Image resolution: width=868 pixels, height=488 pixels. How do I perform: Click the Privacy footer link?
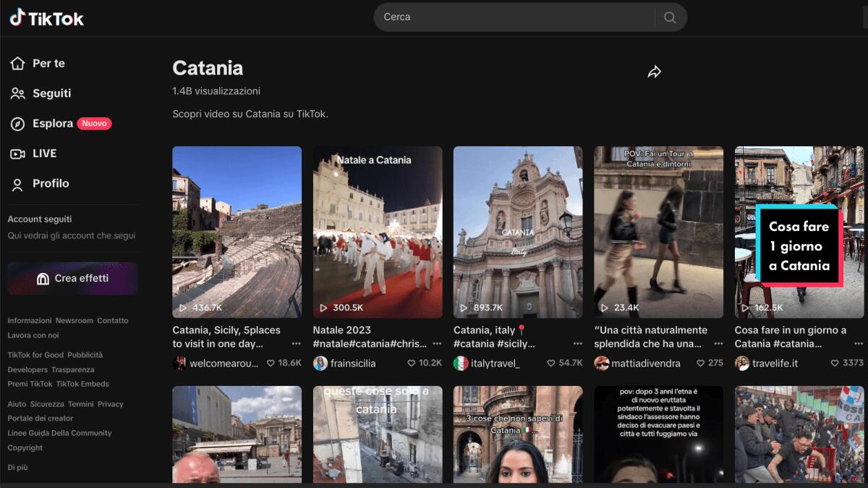[111, 404]
